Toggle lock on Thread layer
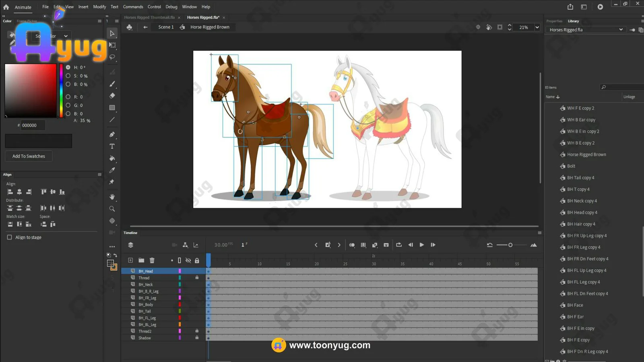Screen dimensions: 644x362 197,278
